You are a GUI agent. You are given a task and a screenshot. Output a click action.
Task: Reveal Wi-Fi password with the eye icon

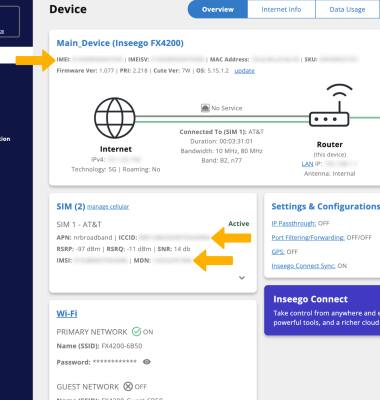(x=147, y=362)
